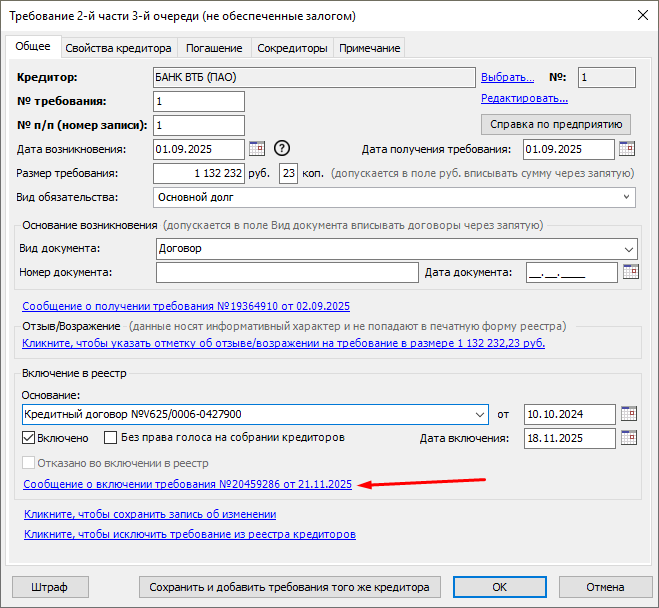659x608 pixels.
Task: Open calendar for Дата получения требования
Action: (x=627, y=149)
